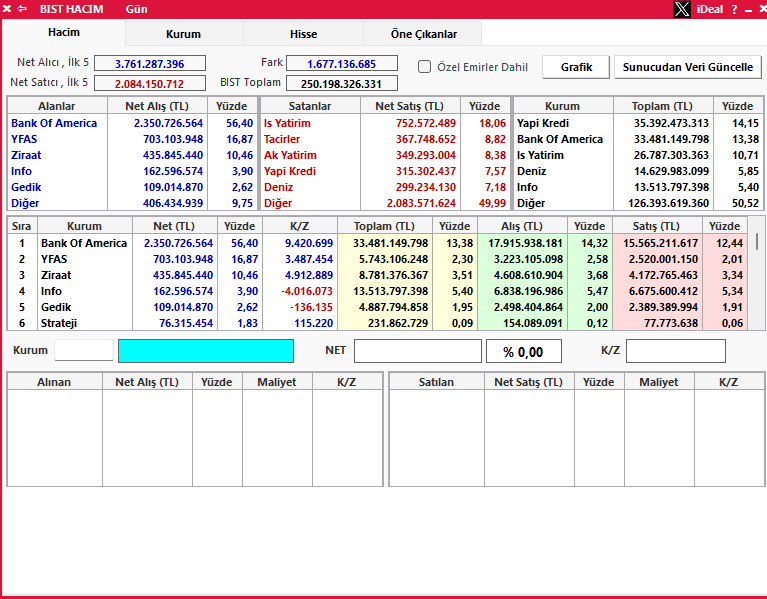Minimize the BIST HACIM window
Screen dimensions: 767x599
tap(748, 10)
